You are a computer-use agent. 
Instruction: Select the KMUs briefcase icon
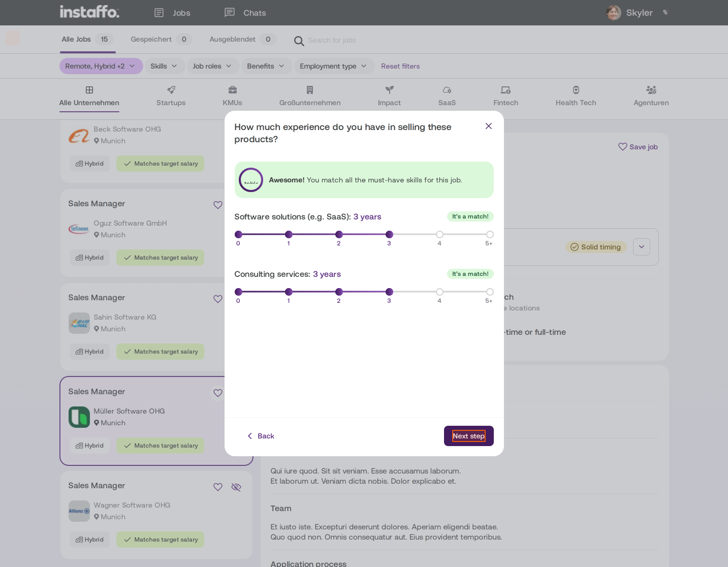pyautogui.click(x=233, y=90)
